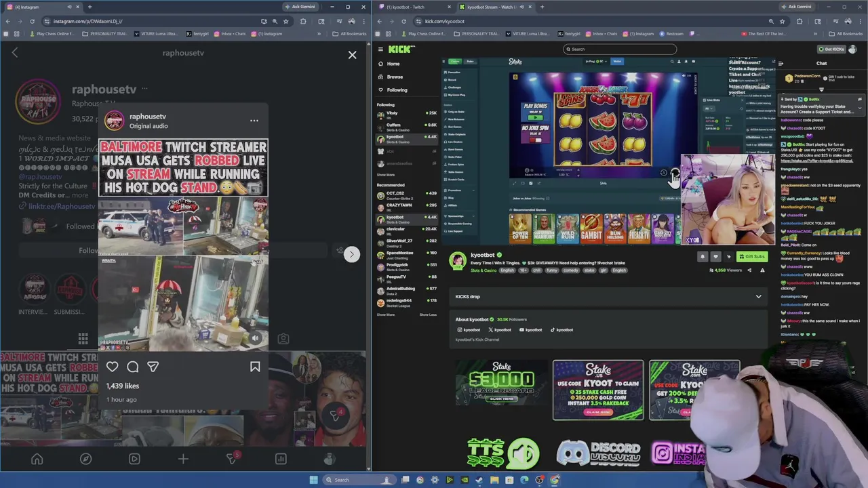Viewport: 868px width, 488px height.
Task: Click Ask Gemini in Instagram browser window
Action: (x=301, y=7)
